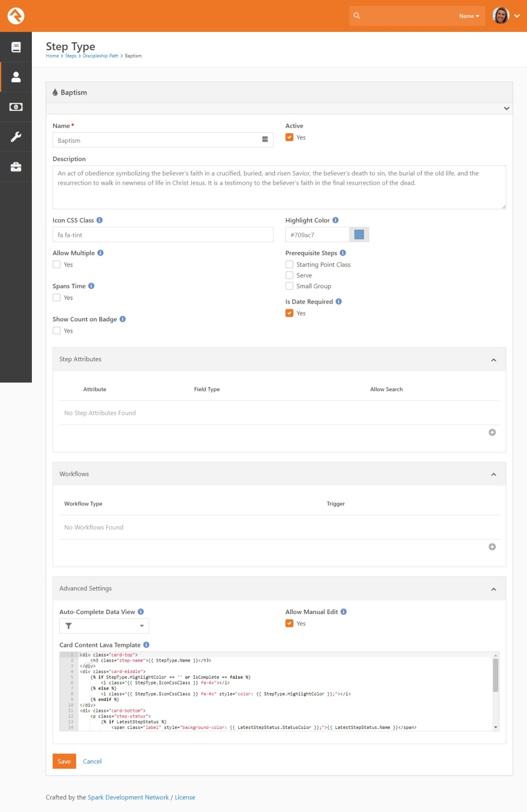Screen dimensions: 527x812
Task: Collapse the Workflows section
Action: (x=494, y=475)
